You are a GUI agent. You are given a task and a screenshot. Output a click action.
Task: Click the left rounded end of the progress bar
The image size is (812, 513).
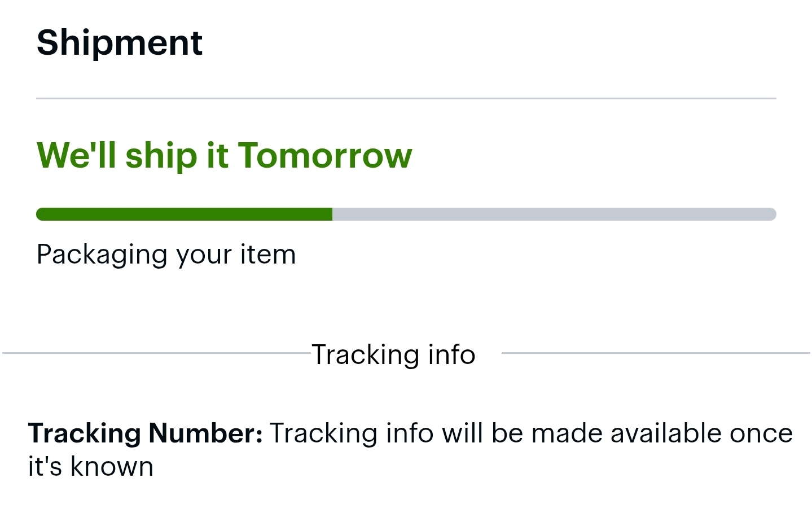pos(41,214)
